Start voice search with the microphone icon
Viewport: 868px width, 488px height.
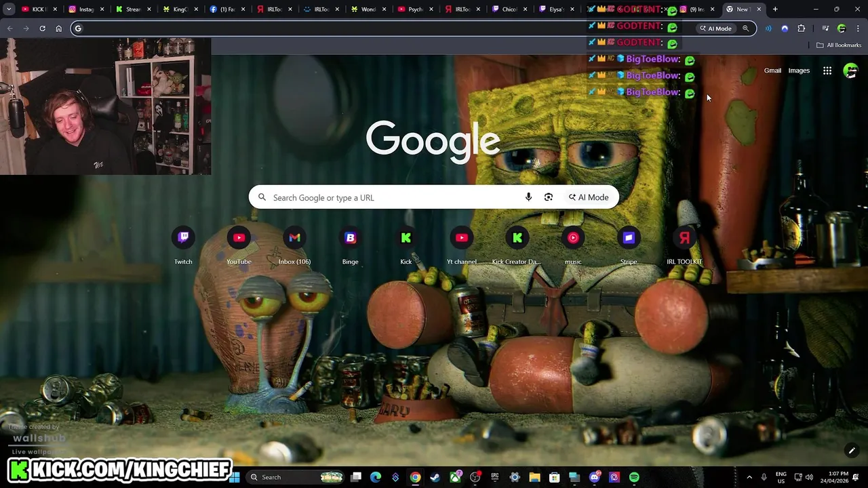[x=528, y=197]
